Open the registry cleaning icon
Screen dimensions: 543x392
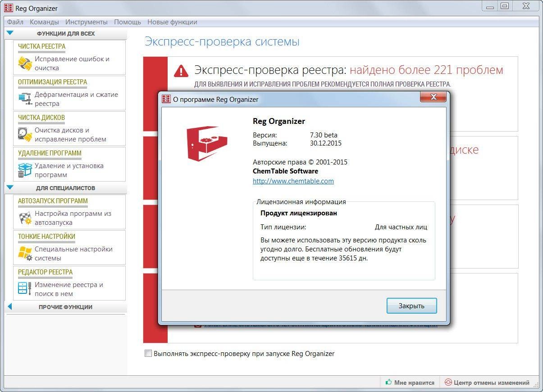[25, 64]
